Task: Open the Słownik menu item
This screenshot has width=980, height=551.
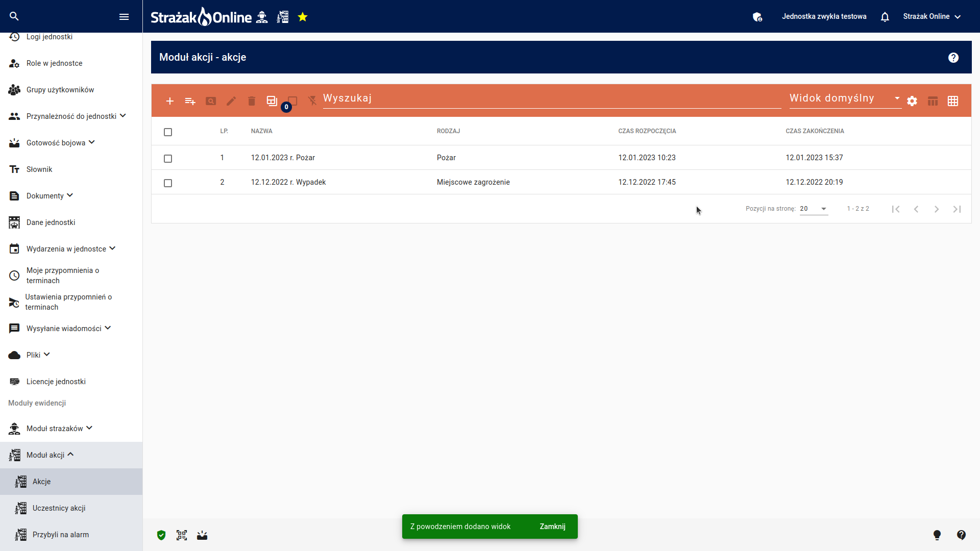Action: 71,169
